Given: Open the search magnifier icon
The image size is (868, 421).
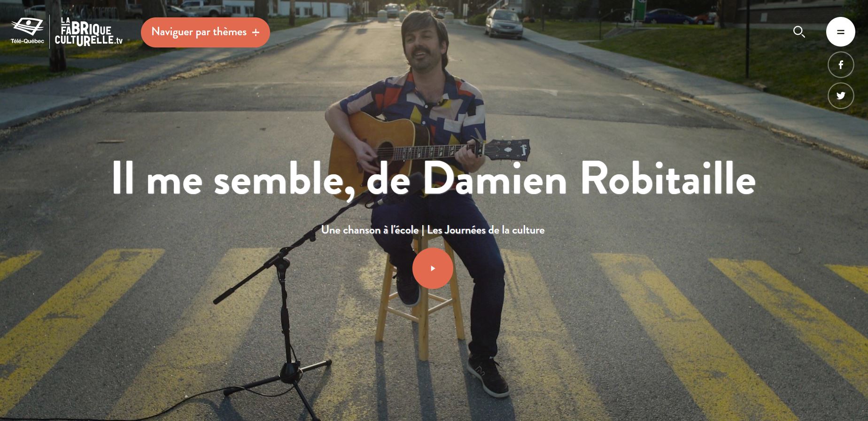Looking at the screenshot, I should pyautogui.click(x=799, y=32).
